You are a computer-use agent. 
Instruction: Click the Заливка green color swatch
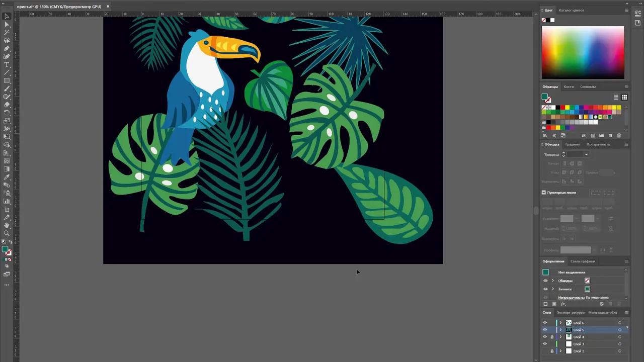tap(587, 289)
